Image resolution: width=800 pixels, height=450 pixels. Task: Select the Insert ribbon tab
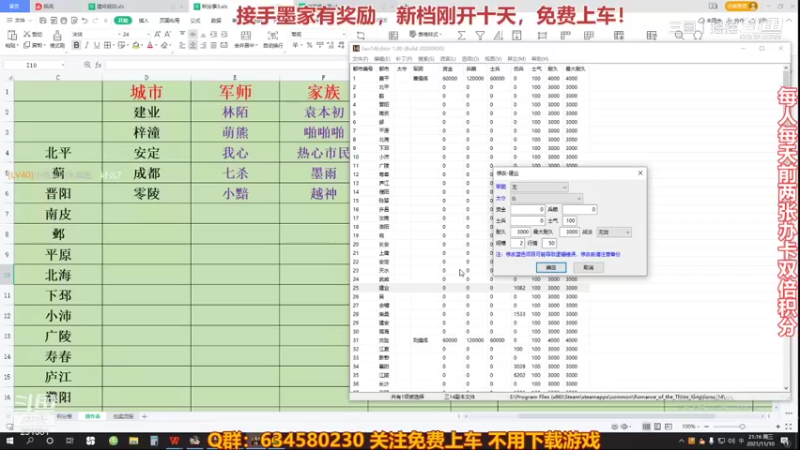(144, 20)
